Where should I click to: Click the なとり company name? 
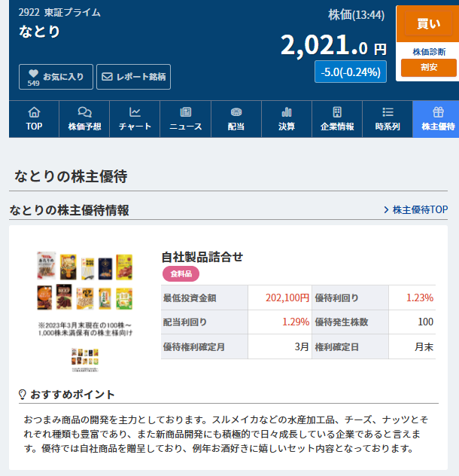39,32
